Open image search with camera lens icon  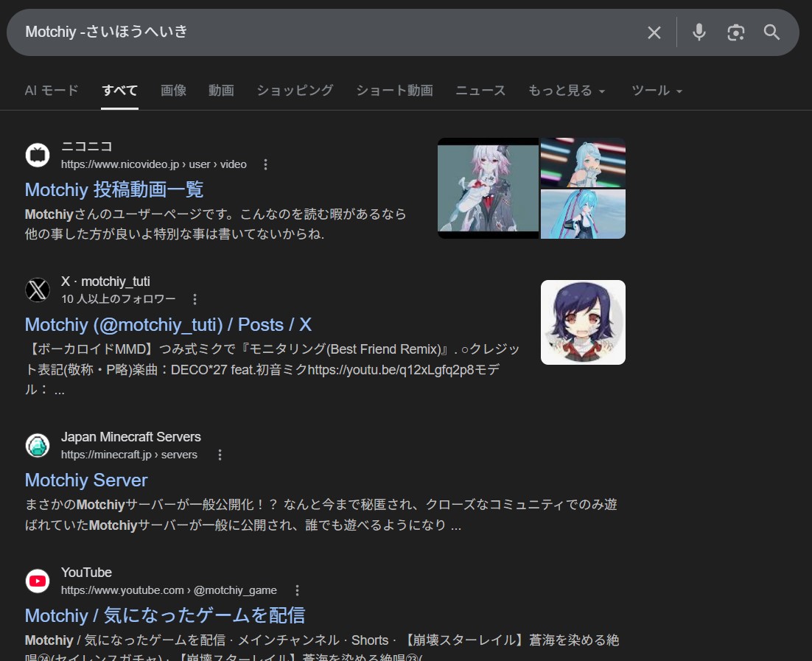click(x=735, y=32)
